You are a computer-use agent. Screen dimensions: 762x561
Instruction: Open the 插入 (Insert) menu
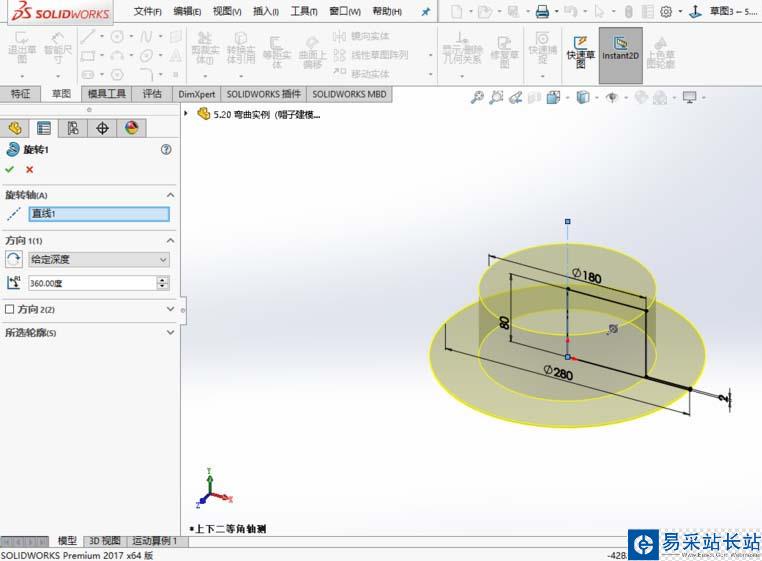266,11
